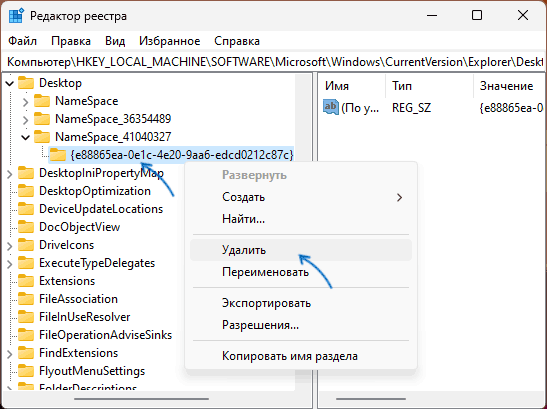Select the DocObjectView folder icon
This screenshot has width=547, height=409.
26,227
